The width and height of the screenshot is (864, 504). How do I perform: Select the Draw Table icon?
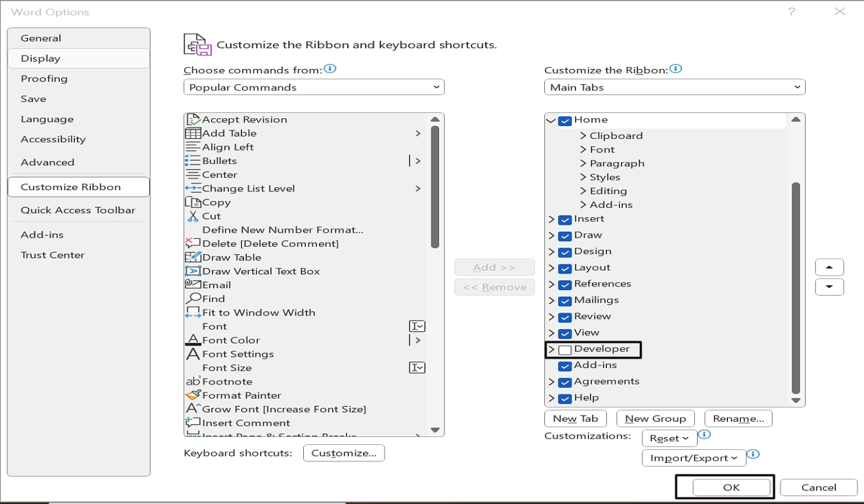pos(193,257)
